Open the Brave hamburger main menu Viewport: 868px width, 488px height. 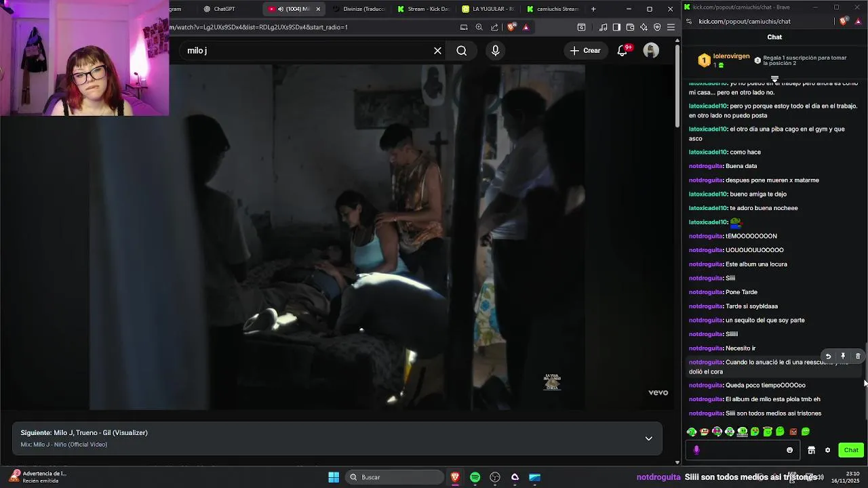[x=671, y=27]
